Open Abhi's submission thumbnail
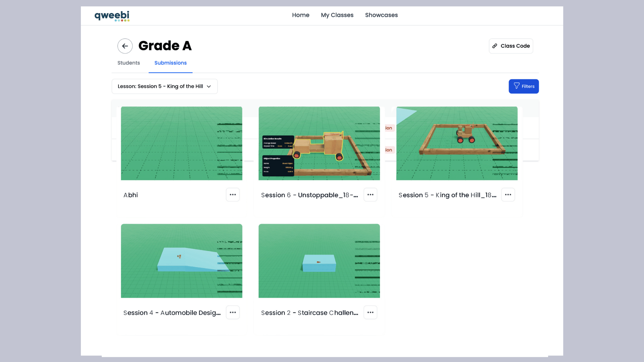The image size is (644, 362). coord(181,143)
